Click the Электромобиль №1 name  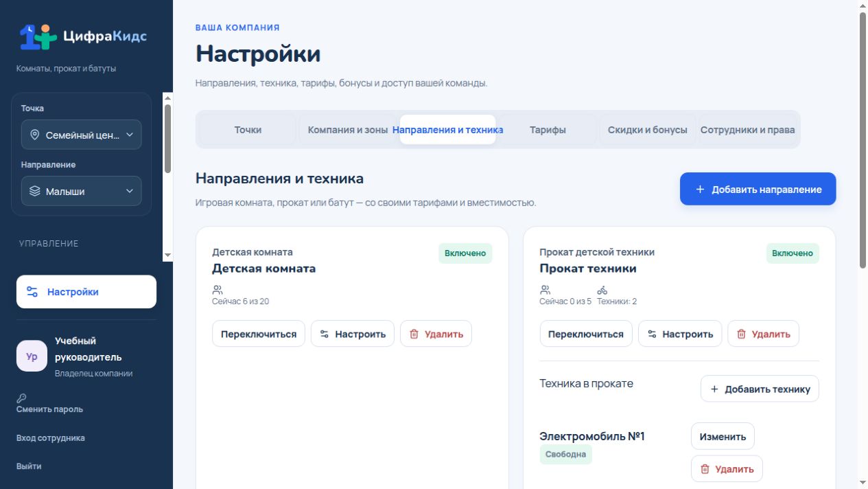(x=592, y=436)
